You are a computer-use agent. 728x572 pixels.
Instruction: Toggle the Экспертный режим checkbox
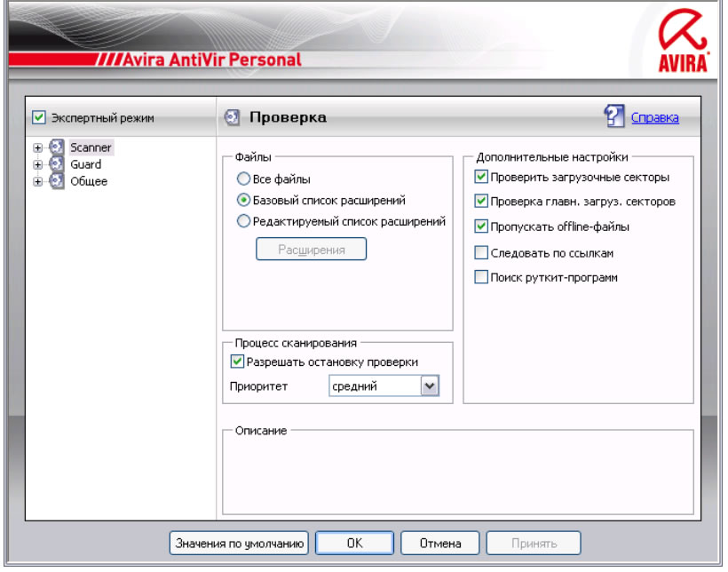click(x=39, y=117)
